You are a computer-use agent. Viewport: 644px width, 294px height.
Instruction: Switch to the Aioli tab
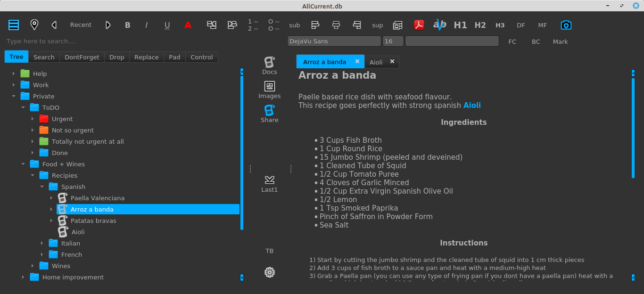[x=376, y=62]
